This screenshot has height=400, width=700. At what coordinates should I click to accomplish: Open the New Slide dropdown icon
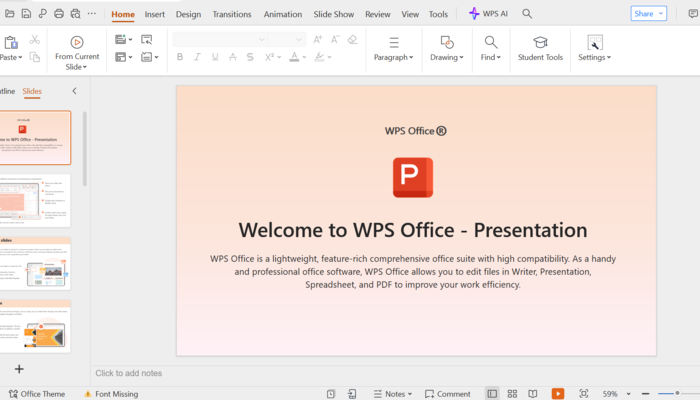[x=123, y=39]
